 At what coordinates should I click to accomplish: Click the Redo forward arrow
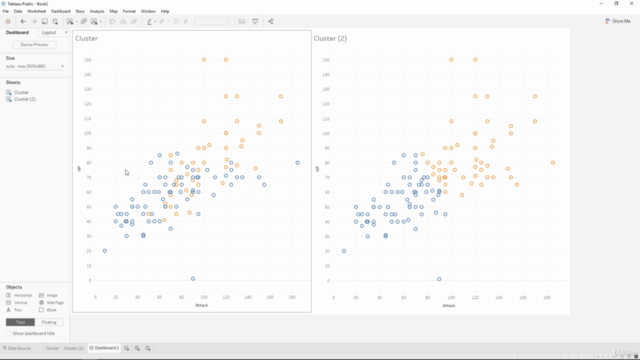pos(34,21)
